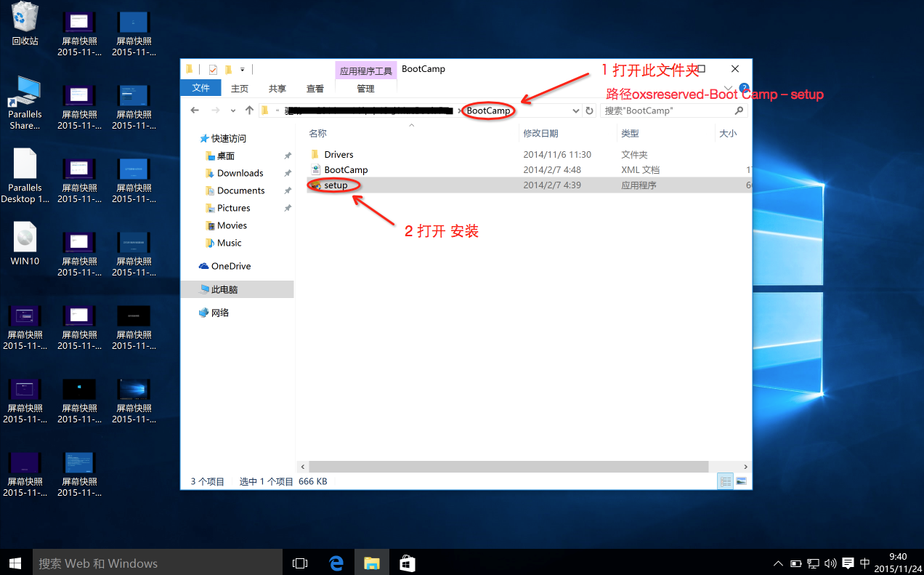This screenshot has width=924, height=575.
Task: Click the 应用程序工具 contextual tab header
Action: tap(366, 71)
